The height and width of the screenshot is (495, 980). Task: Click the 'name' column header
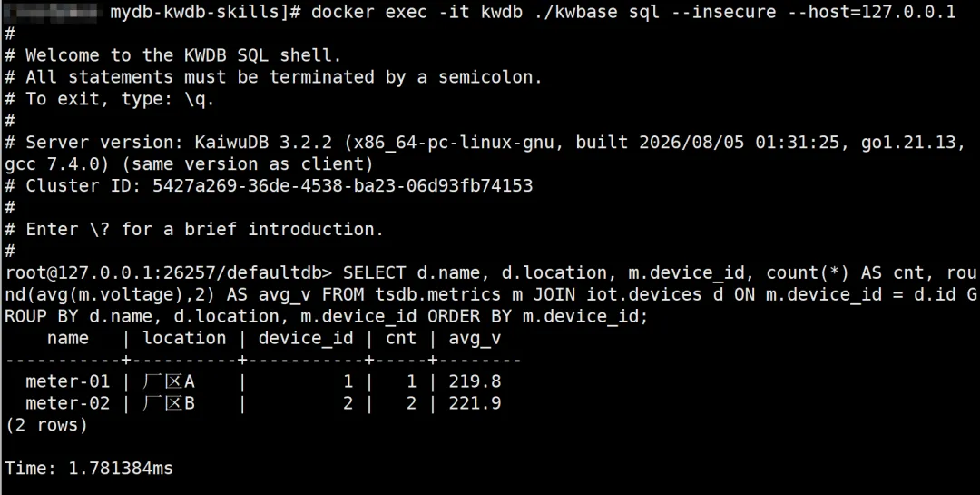coord(67,339)
